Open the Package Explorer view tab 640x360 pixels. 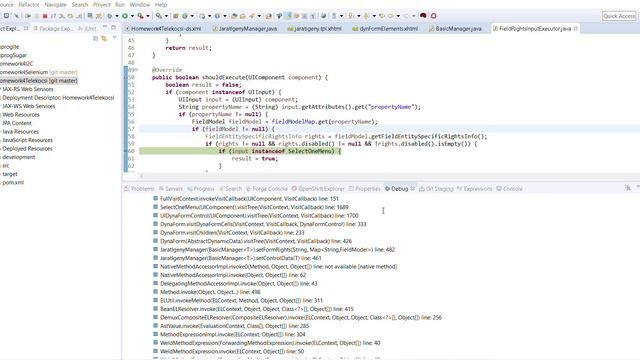pos(53,29)
